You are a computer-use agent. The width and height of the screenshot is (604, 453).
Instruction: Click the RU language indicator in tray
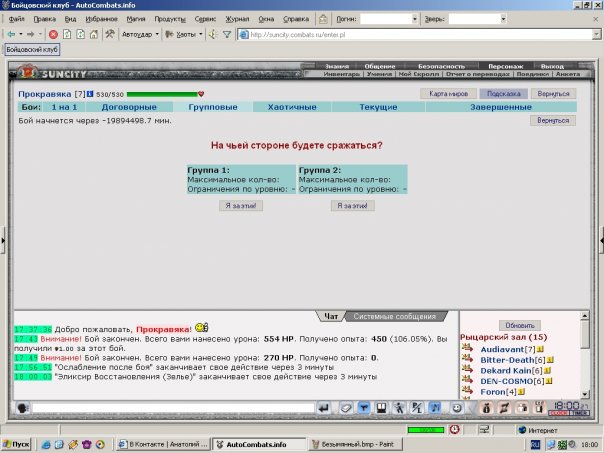(x=535, y=445)
